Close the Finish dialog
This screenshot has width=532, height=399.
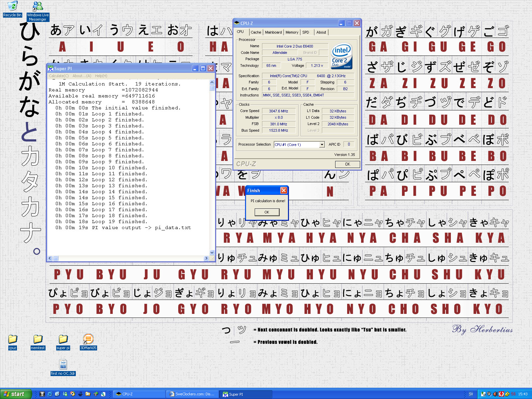284,190
